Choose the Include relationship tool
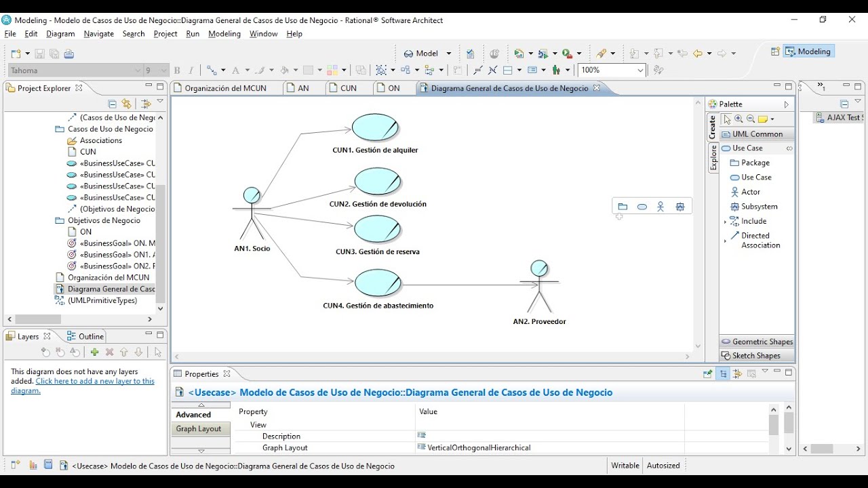Viewport: 868px width, 488px height. (x=748, y=221)
